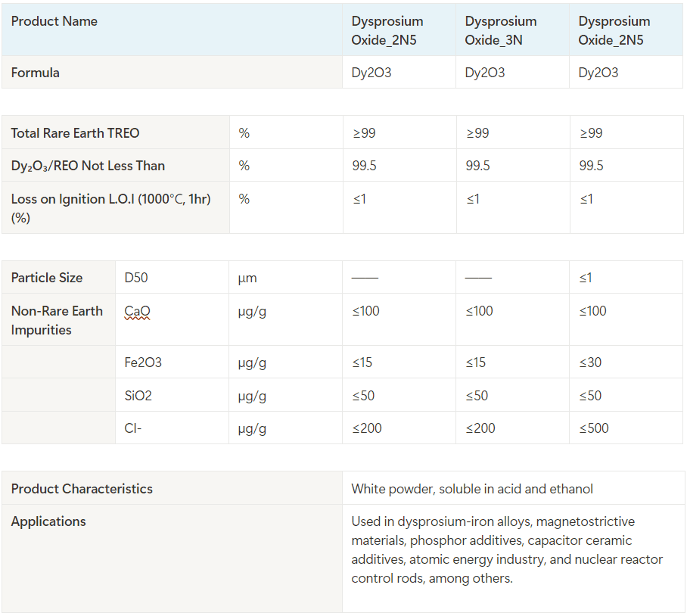Image resolution: width=687 pixels, height=616 pixels.
Task: Click the µm unit cell
Action: click(247, 278)
